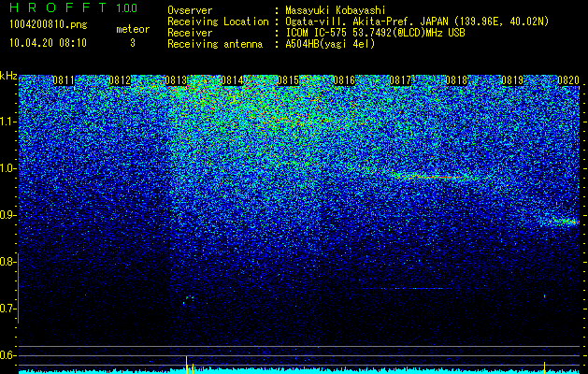Click the 0.6 kHz axis label
The width and height of the screenshot is (588, 374).
coord(7,355)
